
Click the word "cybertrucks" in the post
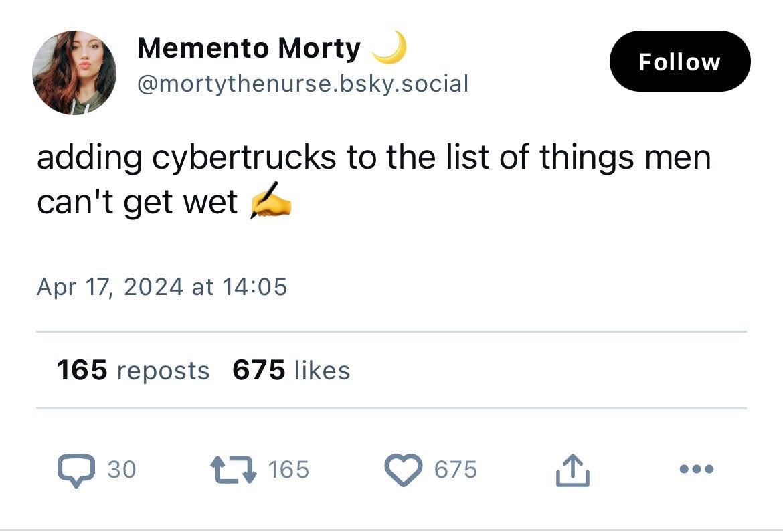pos(244,158)
